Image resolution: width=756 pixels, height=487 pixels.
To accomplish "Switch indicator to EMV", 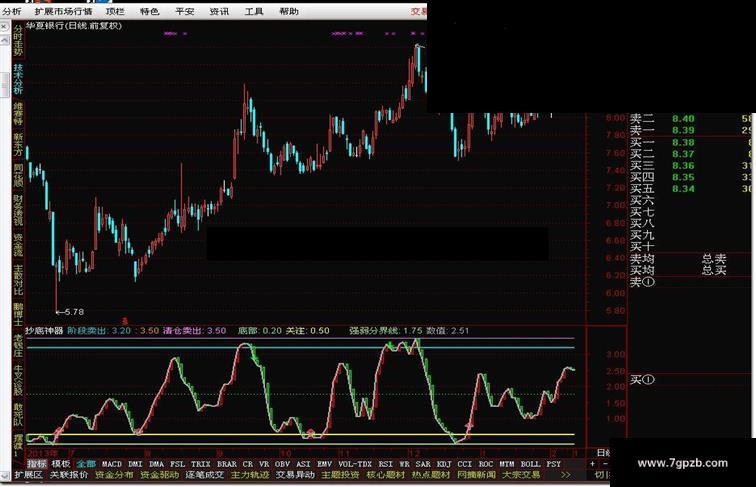I will (x=324, y=464).
